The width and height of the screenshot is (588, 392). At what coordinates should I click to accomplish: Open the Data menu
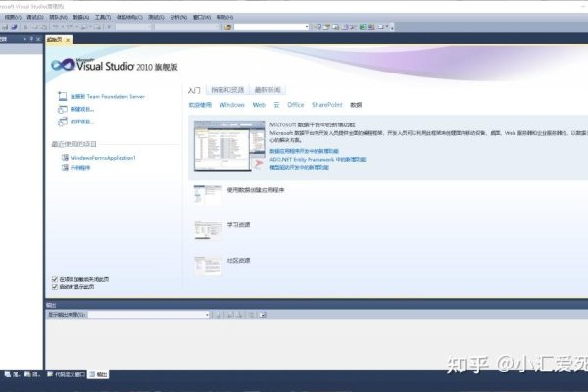[x=81, y=17]
